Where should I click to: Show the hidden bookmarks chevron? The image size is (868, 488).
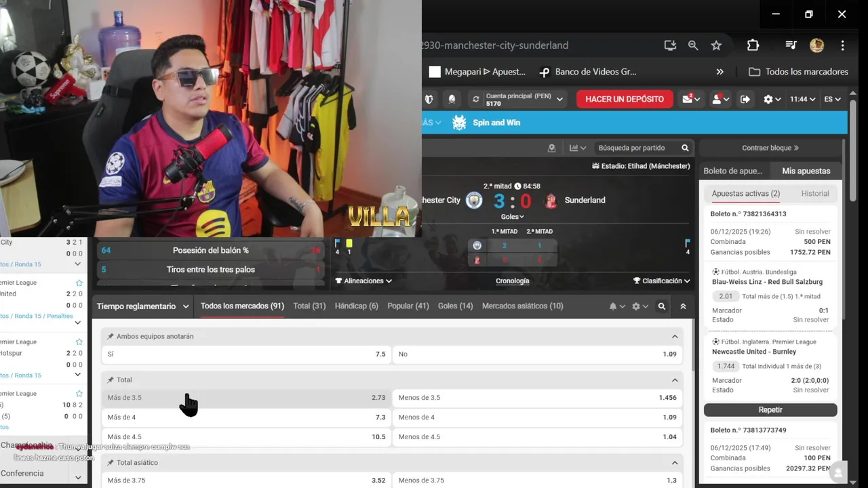(719, 72)
